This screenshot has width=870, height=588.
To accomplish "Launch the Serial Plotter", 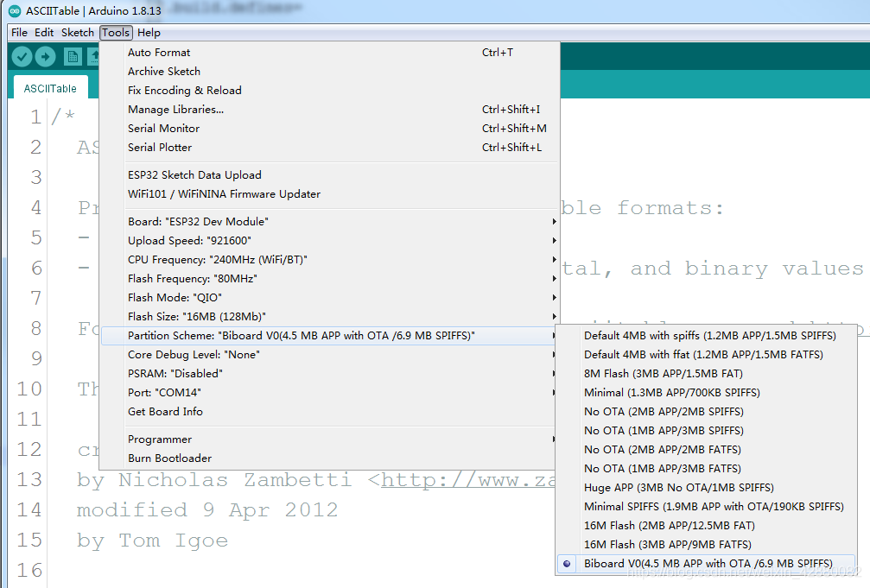I will (x=329, y=147).
